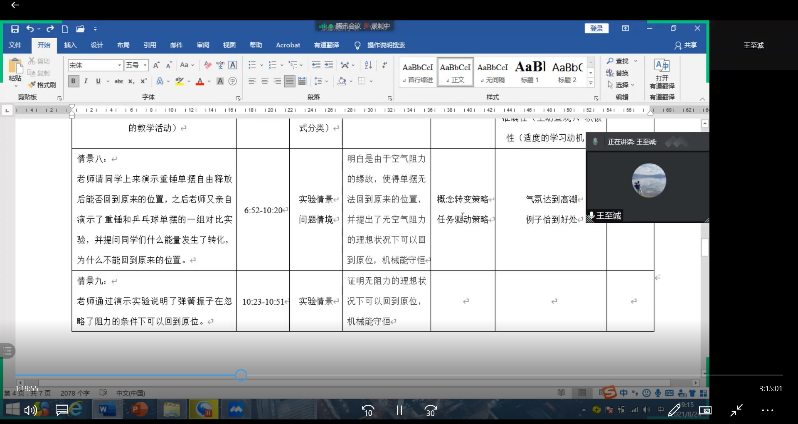The width and height of the screenshot is (798, 424).
Task: Open Word from the Windows taskbar
Action: (107, 410)
